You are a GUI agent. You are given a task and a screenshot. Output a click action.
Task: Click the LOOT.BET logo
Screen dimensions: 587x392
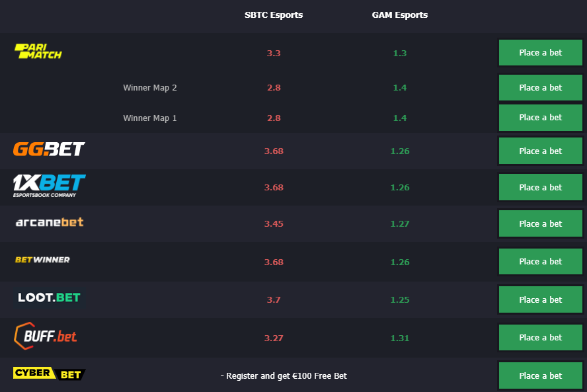(x=50, y=297)
